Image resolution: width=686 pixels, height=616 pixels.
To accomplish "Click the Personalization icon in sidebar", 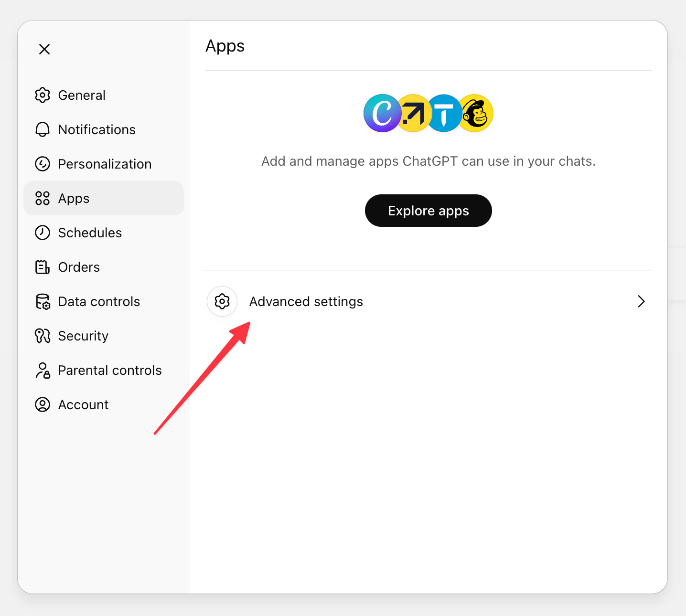I will tap(43, 164).
